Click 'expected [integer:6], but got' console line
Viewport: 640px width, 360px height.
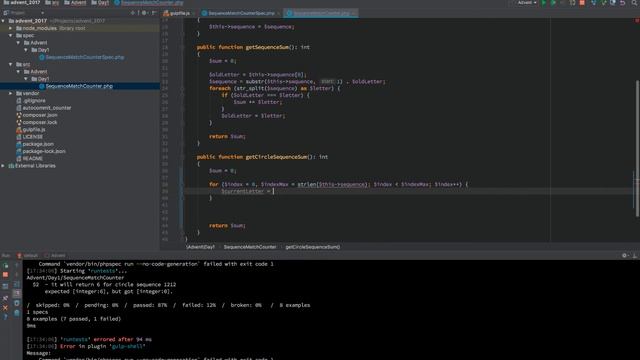[109, 292]
